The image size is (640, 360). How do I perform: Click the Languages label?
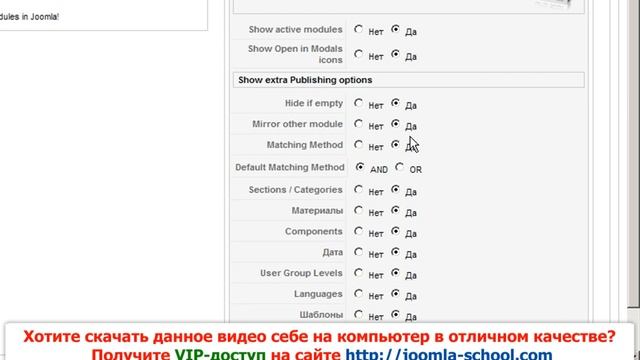click(318, 294)
